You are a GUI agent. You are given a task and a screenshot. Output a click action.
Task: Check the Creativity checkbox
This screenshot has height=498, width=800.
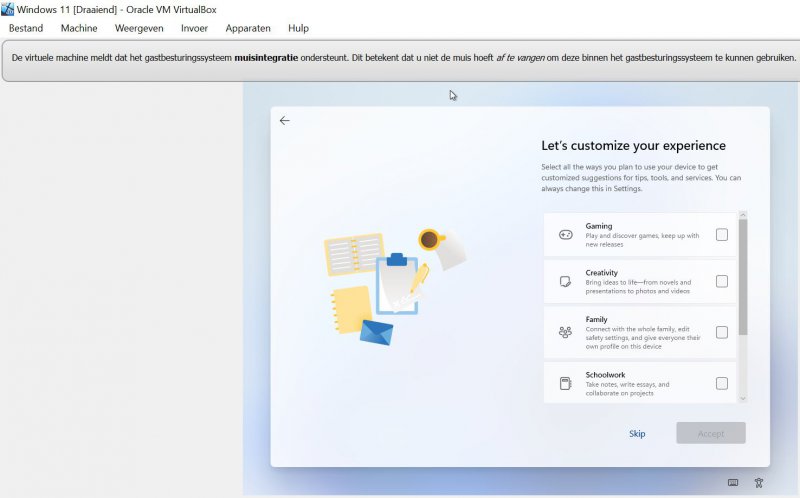[722, 282]
